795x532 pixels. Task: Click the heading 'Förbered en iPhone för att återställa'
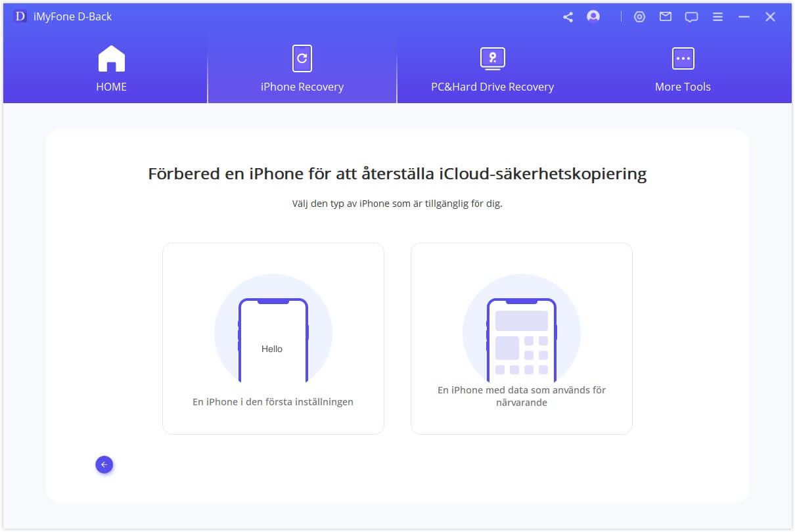tap(397, 174)
